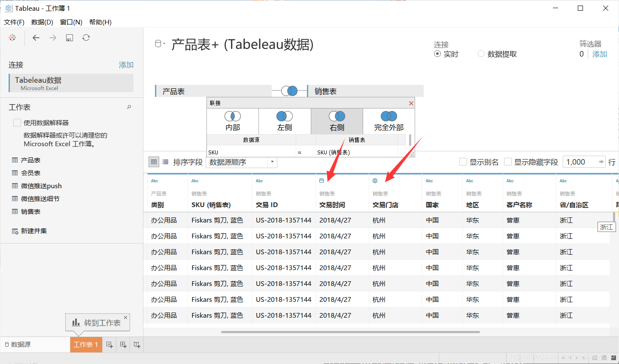Image resolution: width=619 pixels, height=364 pixels.
Task: Click the 交易时间 column header
Action: point(332,205)
